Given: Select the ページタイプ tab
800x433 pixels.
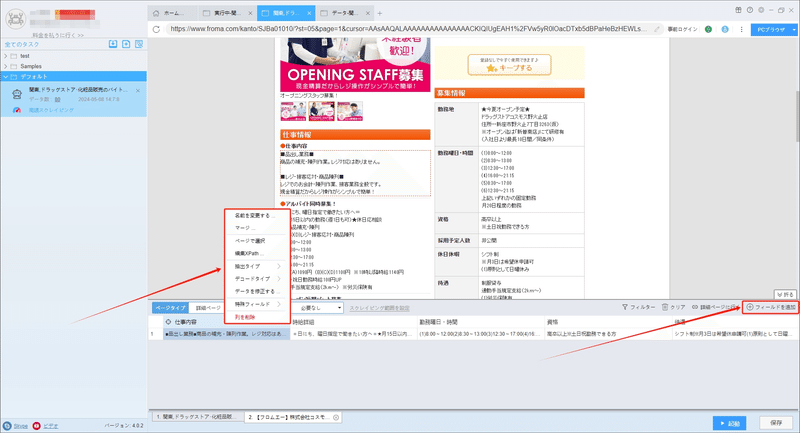Looking at the screenshot, I should click(170, 308).
